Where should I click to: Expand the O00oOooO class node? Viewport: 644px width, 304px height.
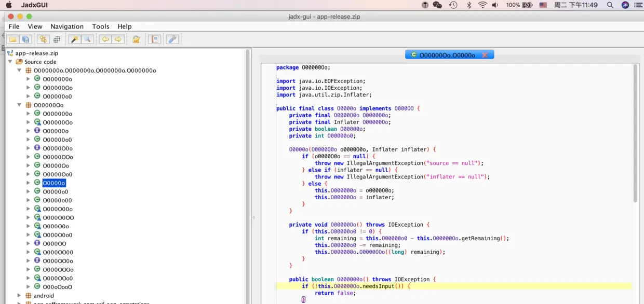(x=29, y=286)
